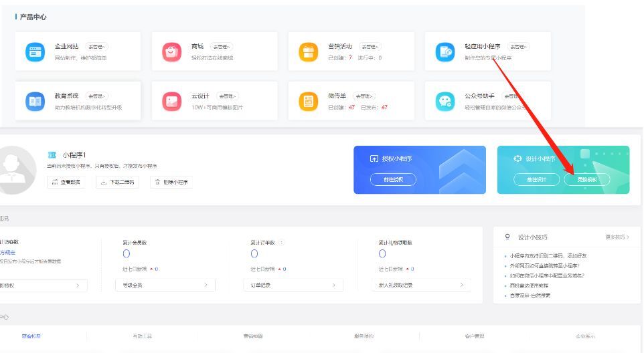The height and width of the screenshot is (353, 644).
Task: Switch to 企业展示 tab
Action: coord(585,336)
